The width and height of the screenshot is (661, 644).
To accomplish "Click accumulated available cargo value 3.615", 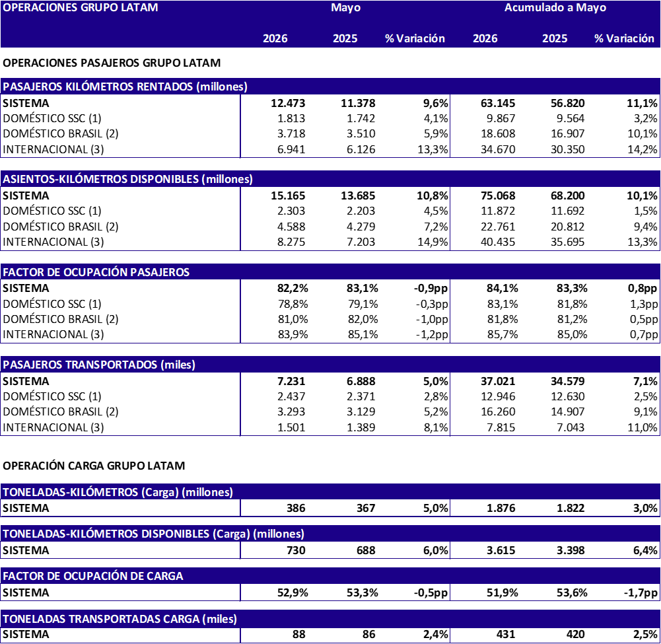I will pyautogui.click(x=501, y=550).
